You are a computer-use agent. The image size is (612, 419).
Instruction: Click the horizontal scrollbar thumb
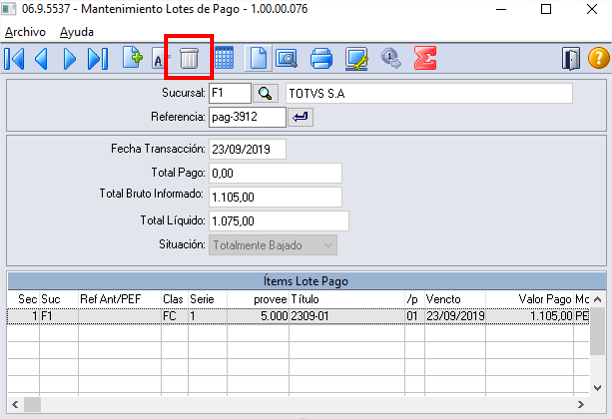(x=32, y=405)
